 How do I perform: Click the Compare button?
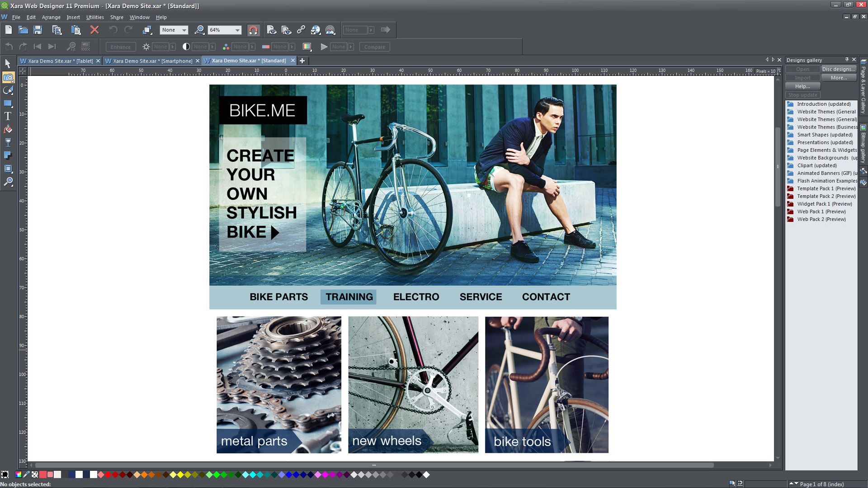(374, 47)
